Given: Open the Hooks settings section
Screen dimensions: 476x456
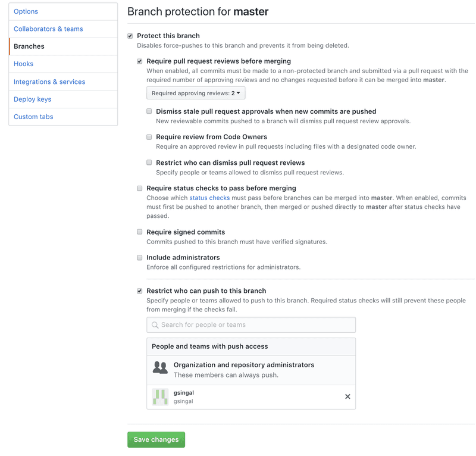Looking at the screenshot, I should click(24, 64).
